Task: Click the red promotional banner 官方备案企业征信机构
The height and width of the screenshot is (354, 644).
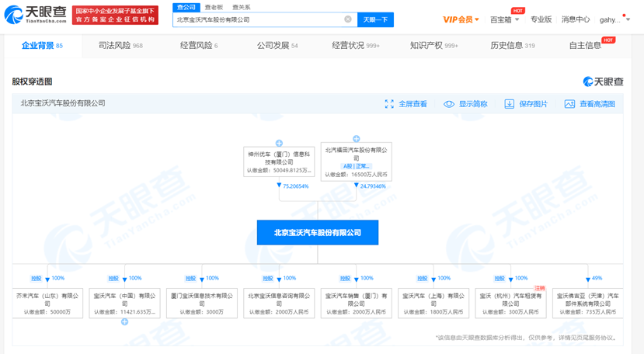Action: 115,16
